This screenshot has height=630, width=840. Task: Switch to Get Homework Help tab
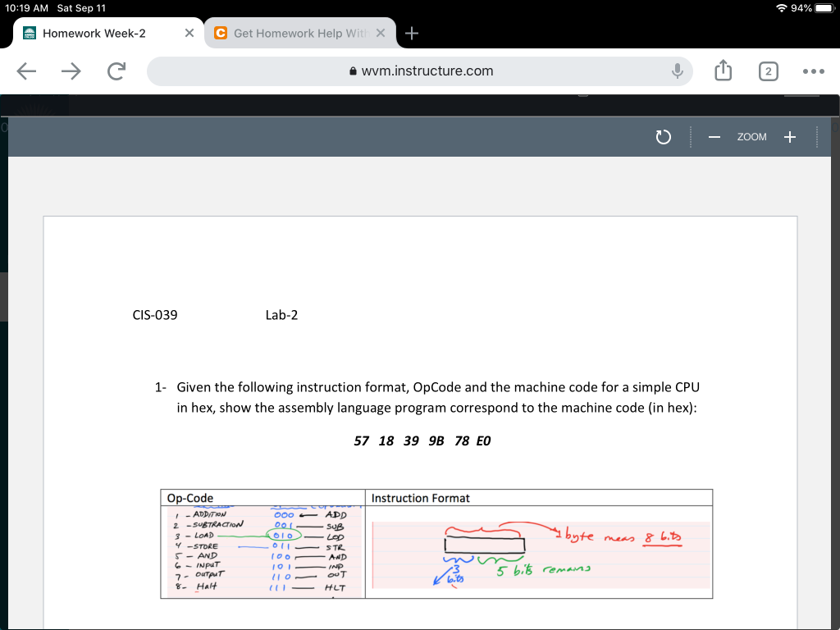(300, 33)
